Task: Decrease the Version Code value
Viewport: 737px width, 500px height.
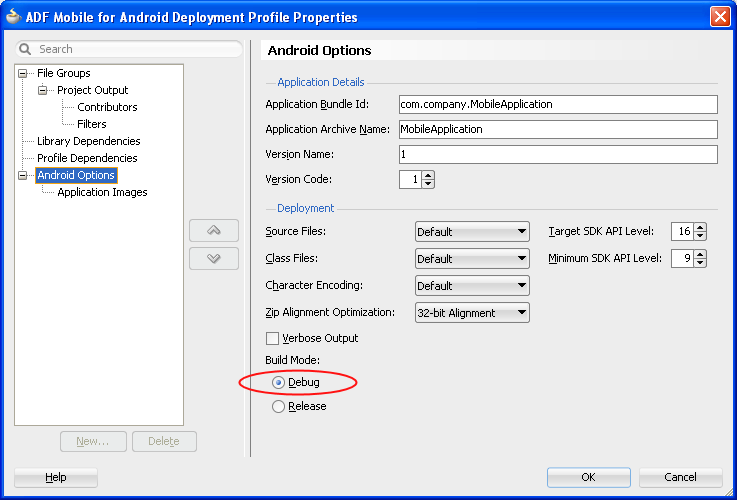Action: [428, 184]
